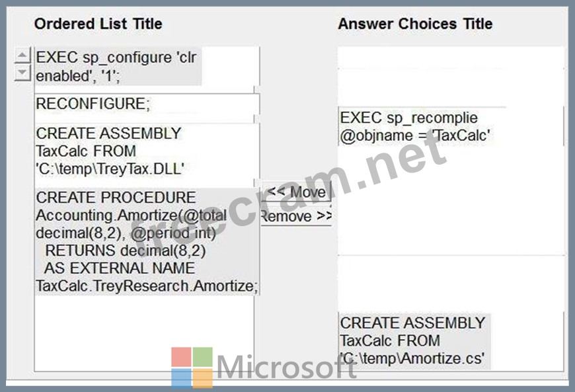This screenshot has width=575, height=392.
Task: Click blank area directly above Amortize.cs item
Action: coord(451,284)
